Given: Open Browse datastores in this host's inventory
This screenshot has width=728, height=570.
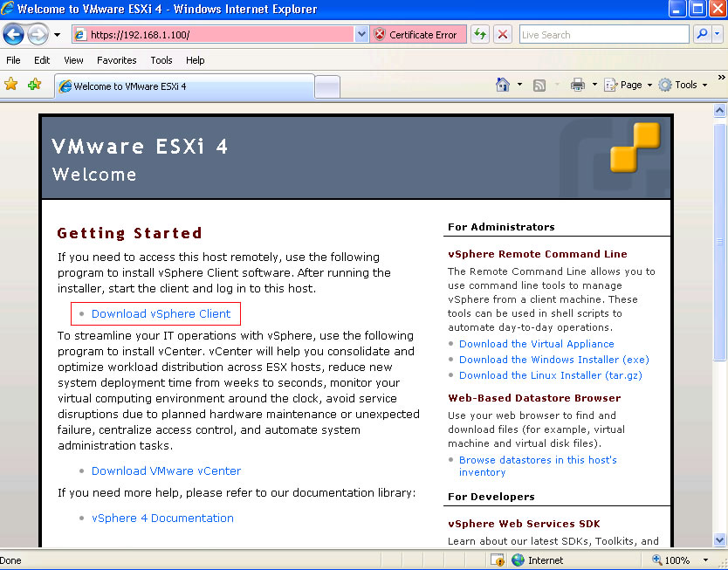Looking at the screenshot, I should pyautogui.click(x=538, y=466).
